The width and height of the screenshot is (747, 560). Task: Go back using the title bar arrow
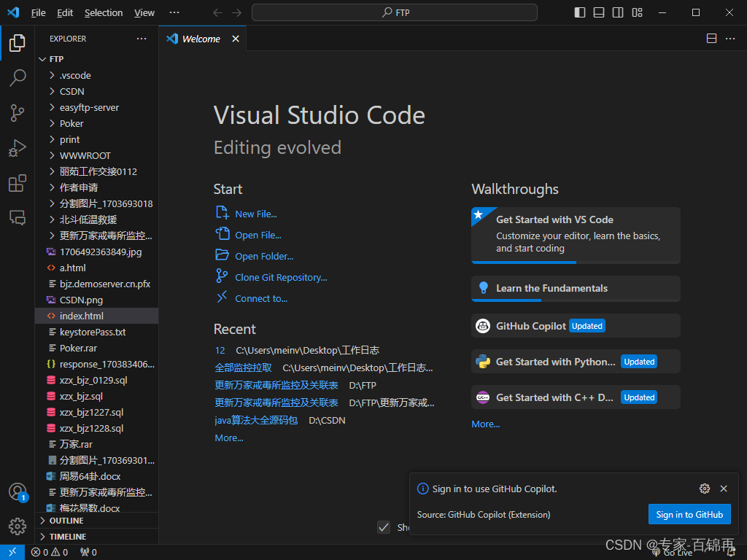(x=217, y=12)
